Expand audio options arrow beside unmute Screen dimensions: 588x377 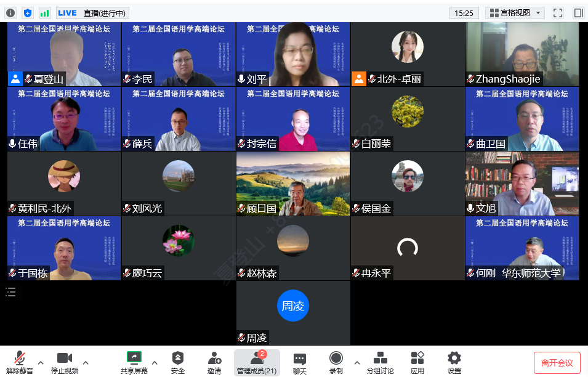pos(41,362)
